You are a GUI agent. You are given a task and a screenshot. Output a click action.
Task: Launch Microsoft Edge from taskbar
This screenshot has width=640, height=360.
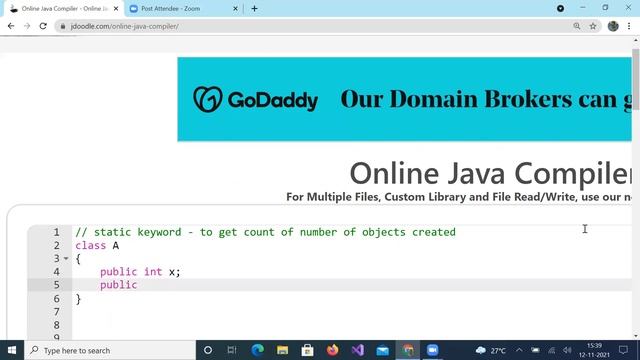257,350
